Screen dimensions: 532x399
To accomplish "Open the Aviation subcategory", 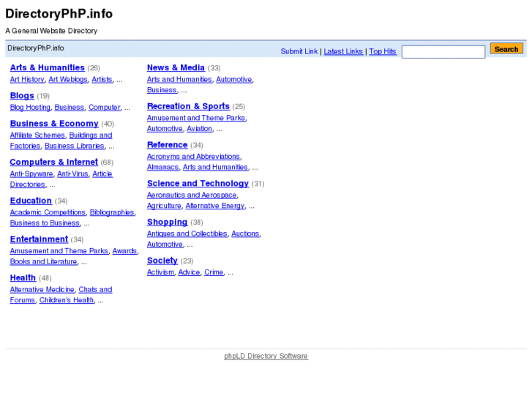I will tap(200, 129).
